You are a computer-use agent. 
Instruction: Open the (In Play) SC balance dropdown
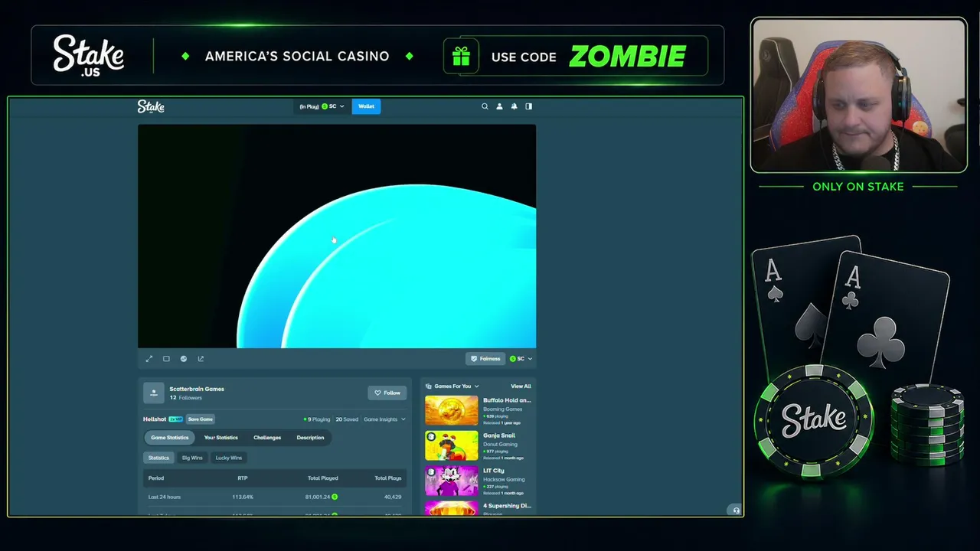tap(322, 106)
